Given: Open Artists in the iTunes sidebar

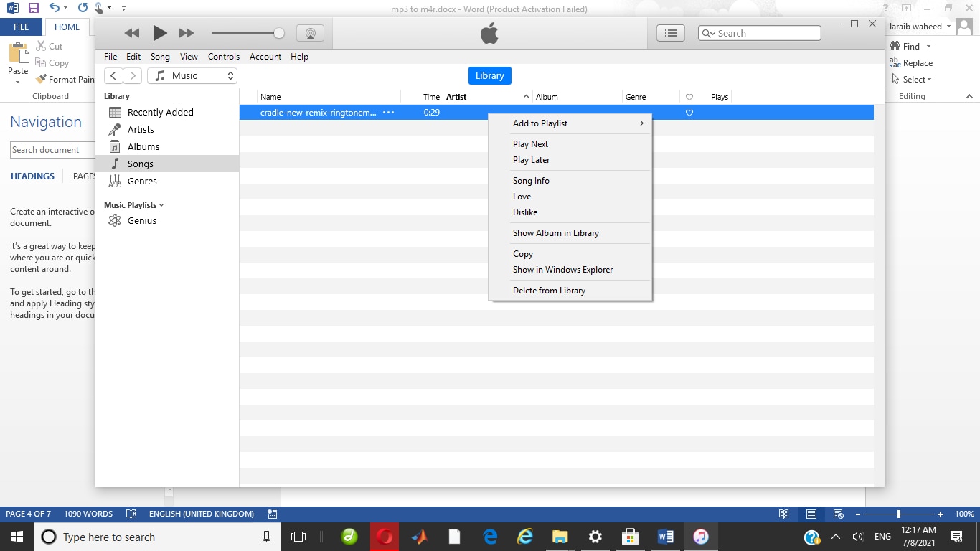Looking at the screenshot, I should click(x=141, y=129).
